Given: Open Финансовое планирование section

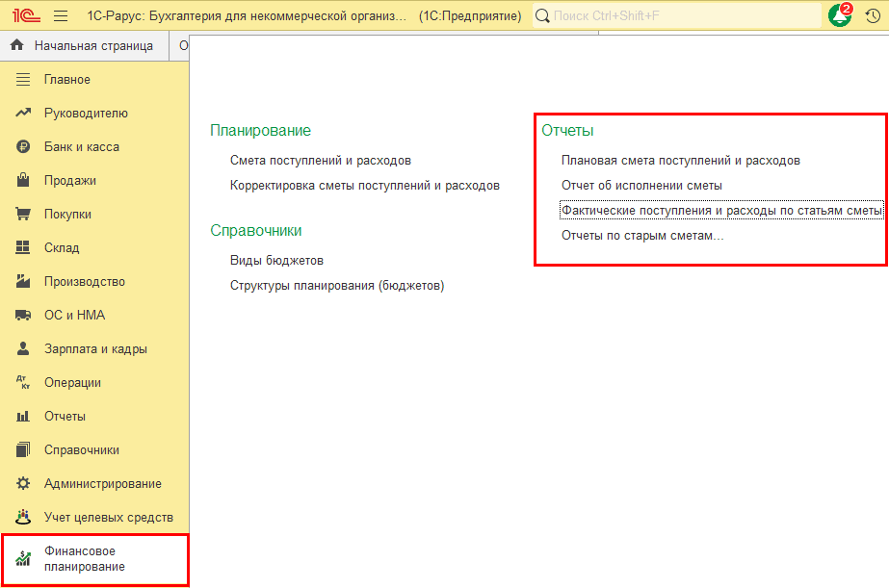Looking at the screenshot, I should [x=85, y=559].
